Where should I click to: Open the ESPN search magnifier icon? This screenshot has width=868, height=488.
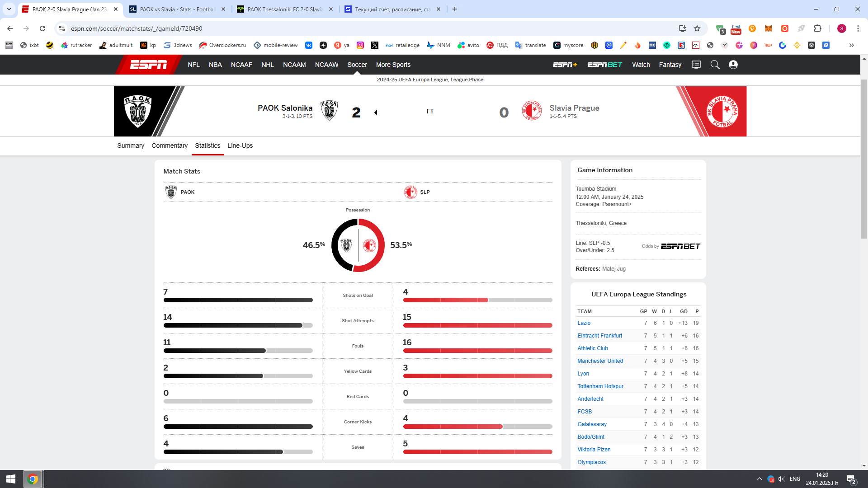tap(715, 65)
